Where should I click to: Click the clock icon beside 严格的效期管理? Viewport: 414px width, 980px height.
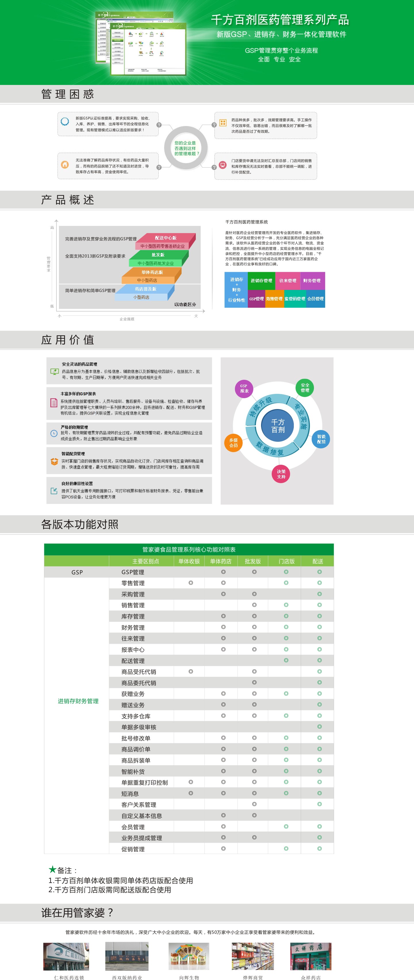[54, 433]
